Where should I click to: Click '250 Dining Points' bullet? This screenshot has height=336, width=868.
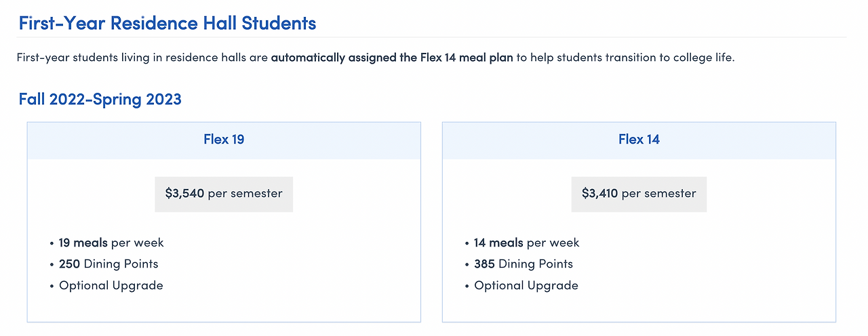(108, 264)
